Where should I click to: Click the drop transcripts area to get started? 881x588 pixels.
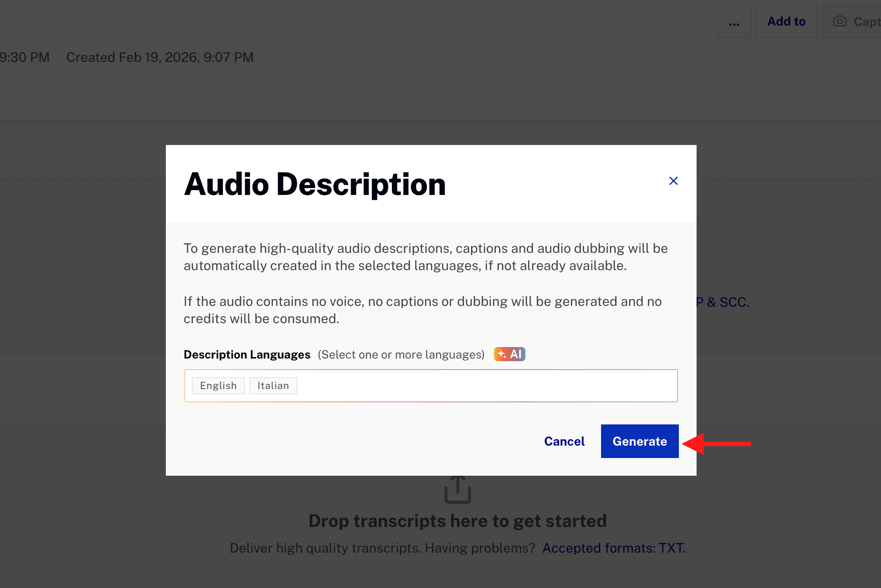click(x=457, y=520)
